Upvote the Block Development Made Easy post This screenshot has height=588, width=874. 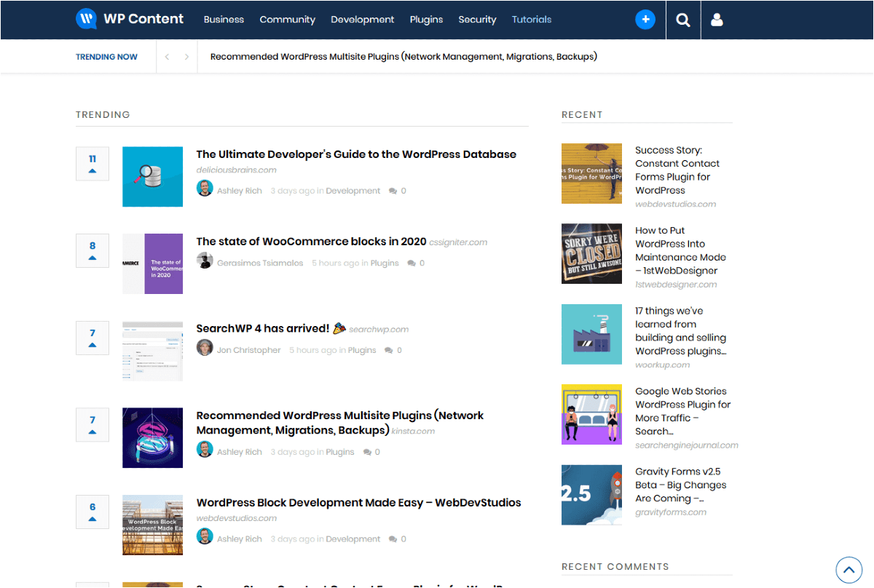[x=92, y=512]
